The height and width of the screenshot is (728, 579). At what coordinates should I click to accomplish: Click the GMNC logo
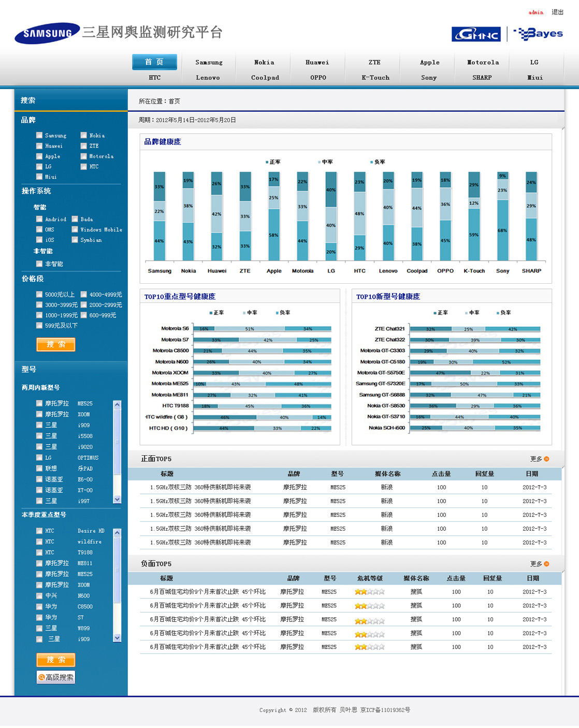tap(476, 34)
